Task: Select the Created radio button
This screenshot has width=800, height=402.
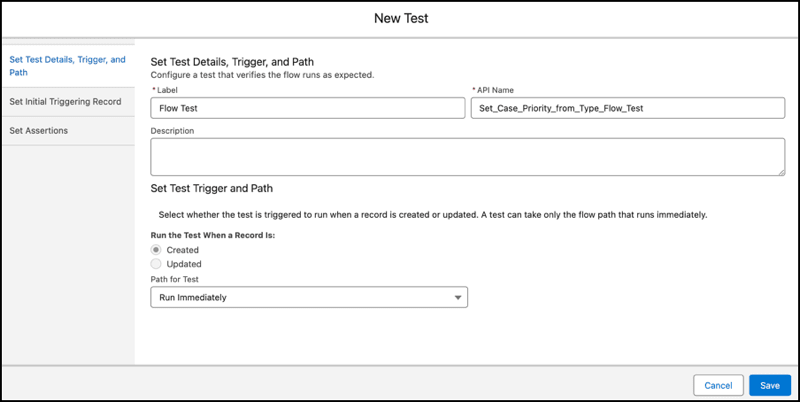Action: (x=156, y=250)
